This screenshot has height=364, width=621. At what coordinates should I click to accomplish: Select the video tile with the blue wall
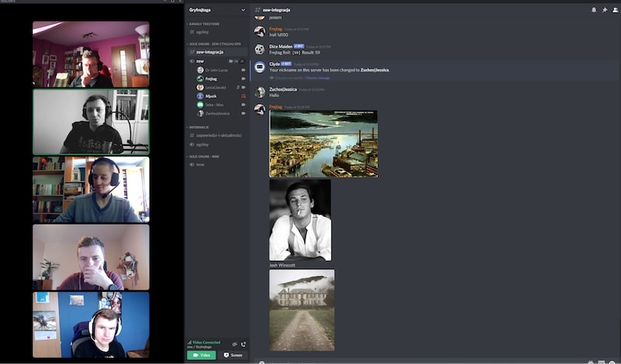pyautogui.click(x=91, y=324)
